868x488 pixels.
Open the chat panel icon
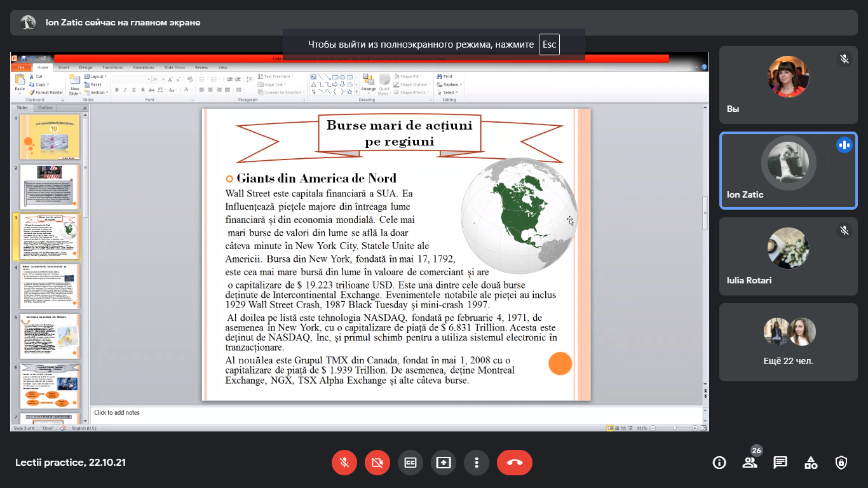pos(780,463)
